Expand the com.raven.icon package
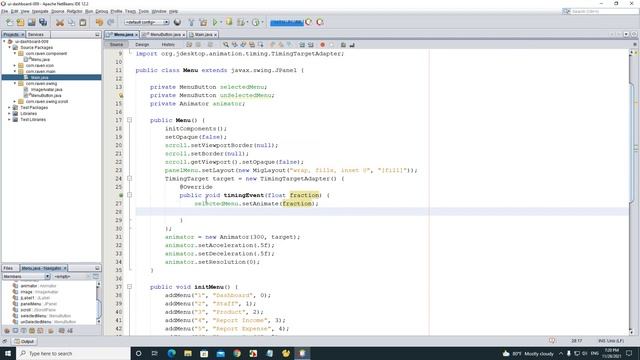Screen dimensions: 640x360 [15, 65]
